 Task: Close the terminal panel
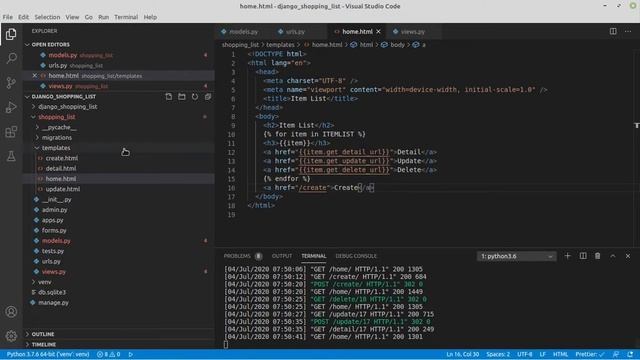(628, 256)
